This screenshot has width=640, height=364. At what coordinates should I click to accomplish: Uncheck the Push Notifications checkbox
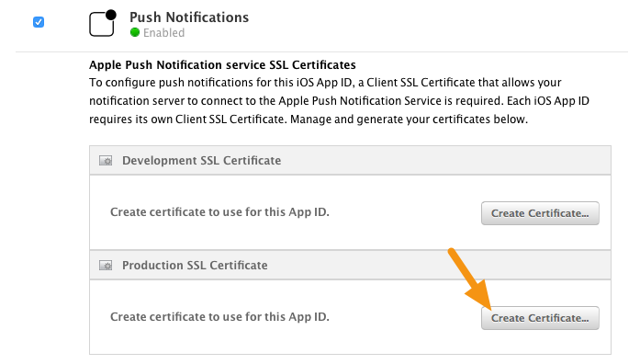click(x=39, y=22)
